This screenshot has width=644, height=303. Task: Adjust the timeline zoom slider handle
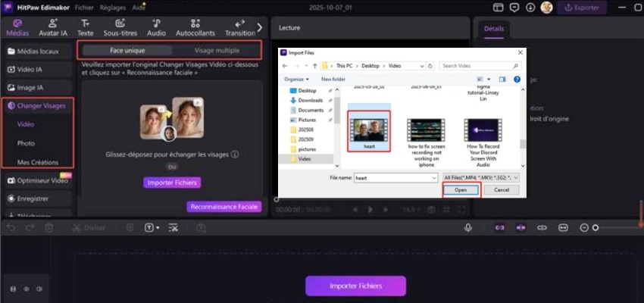pyautogui.click(x=596, y=227)
